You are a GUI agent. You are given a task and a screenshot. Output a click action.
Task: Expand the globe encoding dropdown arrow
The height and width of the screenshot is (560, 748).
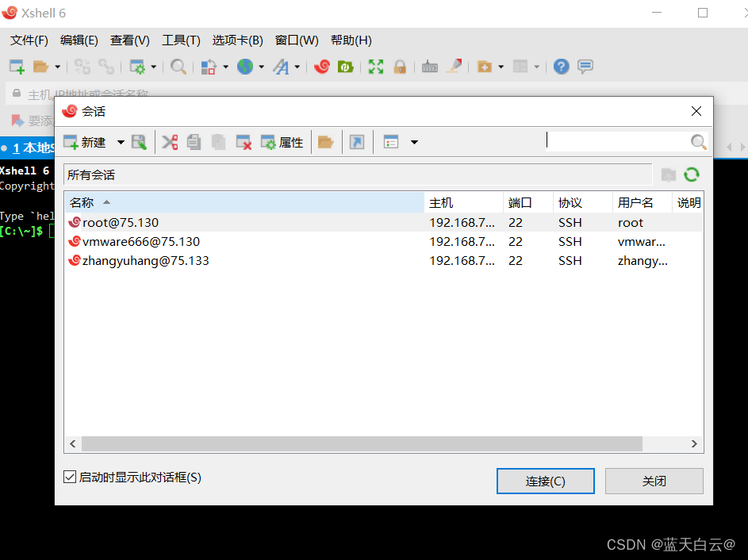click(262, 67)
